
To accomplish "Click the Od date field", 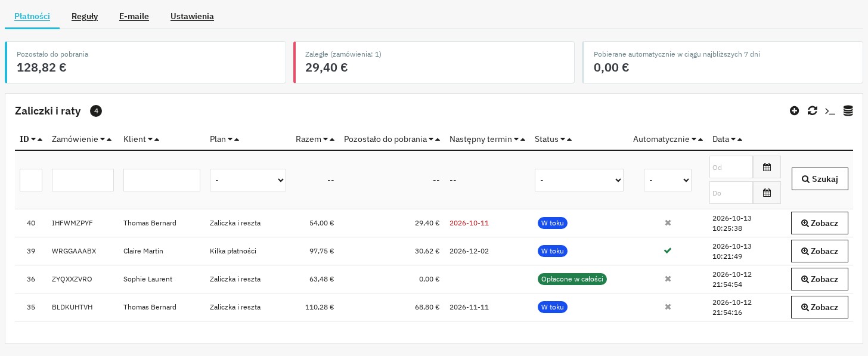I will pyautogui.click(x=731, y=167).
